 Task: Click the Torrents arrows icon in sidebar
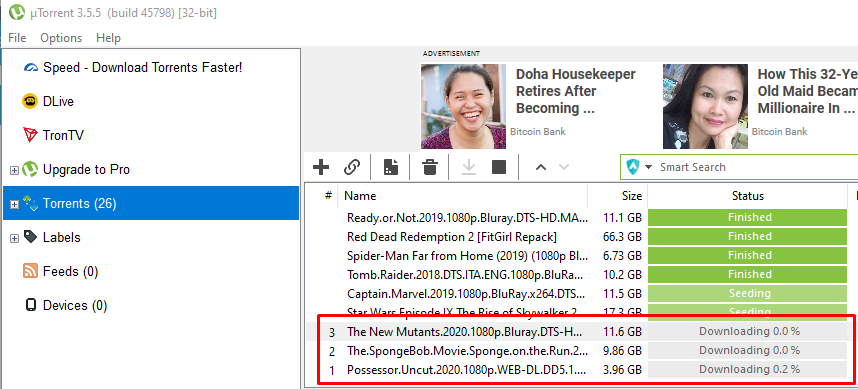(30, 204)
